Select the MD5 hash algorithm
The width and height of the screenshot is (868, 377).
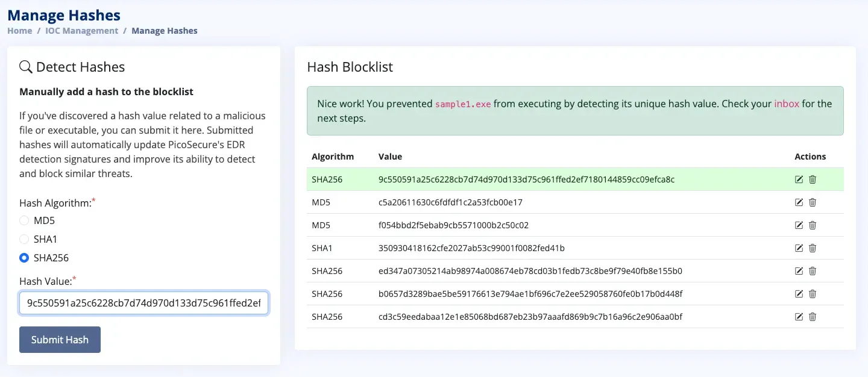tap(24, 220)
